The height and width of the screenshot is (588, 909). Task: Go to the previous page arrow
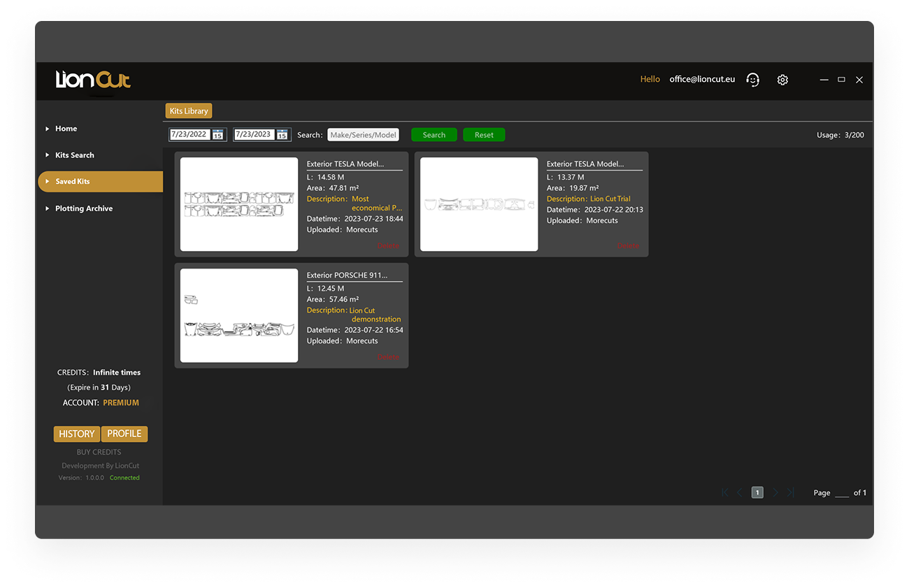click(740, 492)
